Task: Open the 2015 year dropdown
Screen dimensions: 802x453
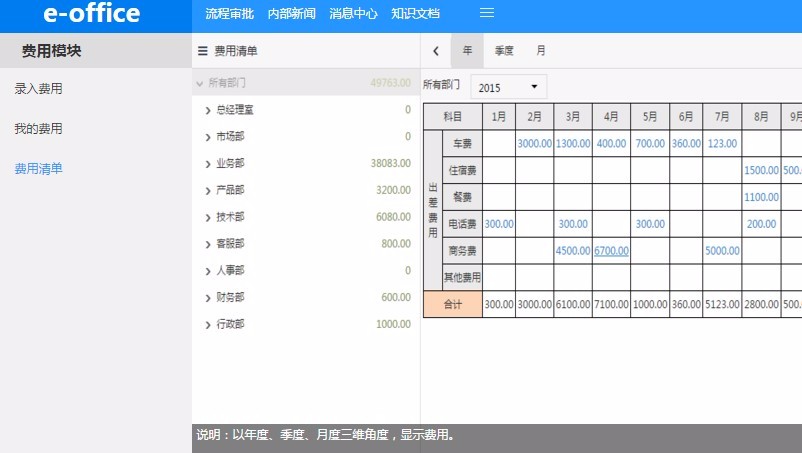Action: (508, 87)
